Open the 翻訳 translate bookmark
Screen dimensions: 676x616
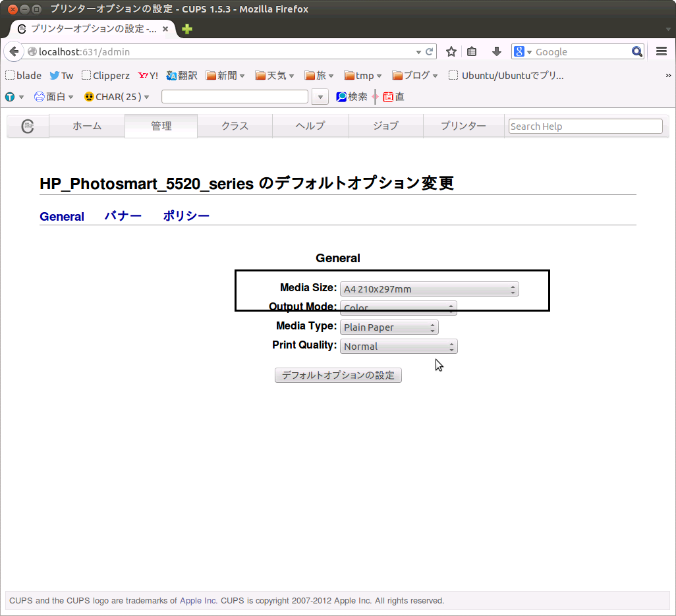(x=182, y=76)
